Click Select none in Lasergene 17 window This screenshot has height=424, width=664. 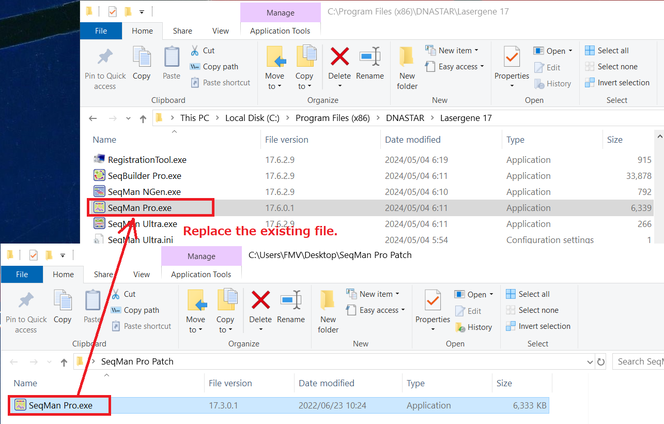coord(611,67)
